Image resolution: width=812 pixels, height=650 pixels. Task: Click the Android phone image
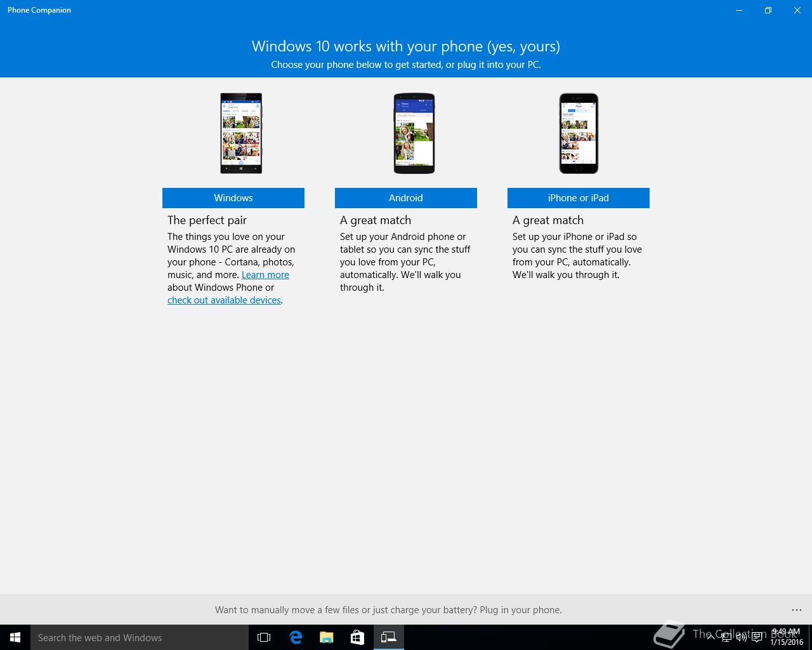pos(414,133)
